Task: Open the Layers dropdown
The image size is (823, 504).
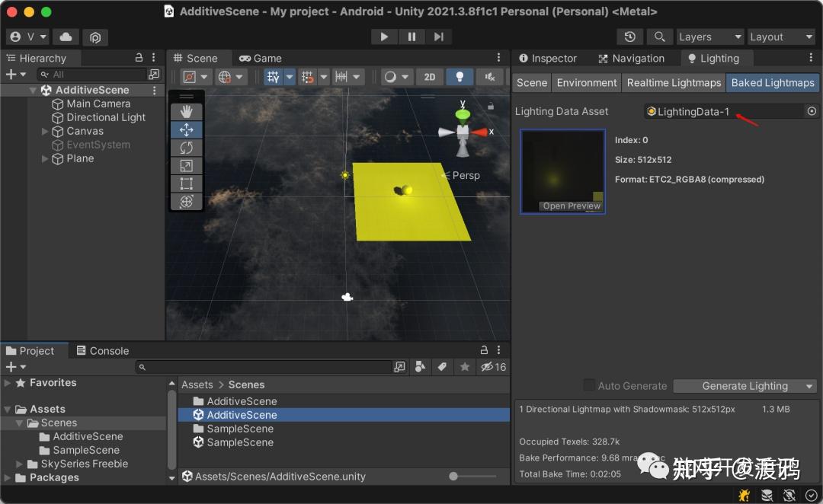Action: click(709, 37)
